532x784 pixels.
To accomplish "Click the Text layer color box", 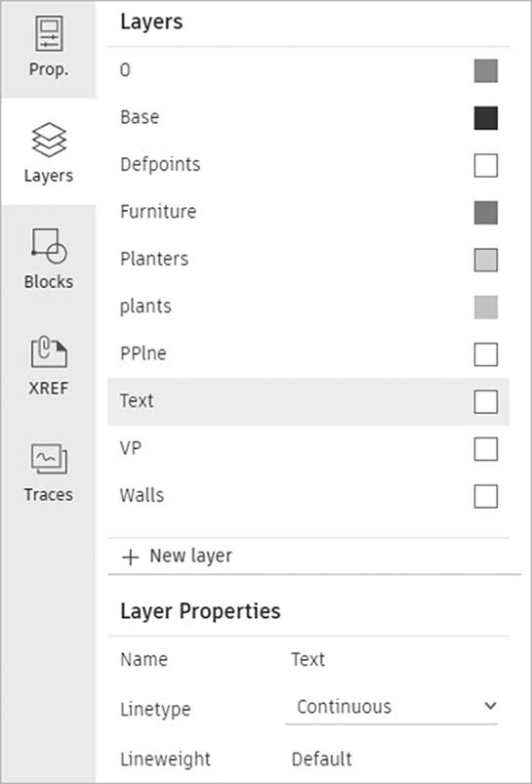I will (x=485, y=401).
